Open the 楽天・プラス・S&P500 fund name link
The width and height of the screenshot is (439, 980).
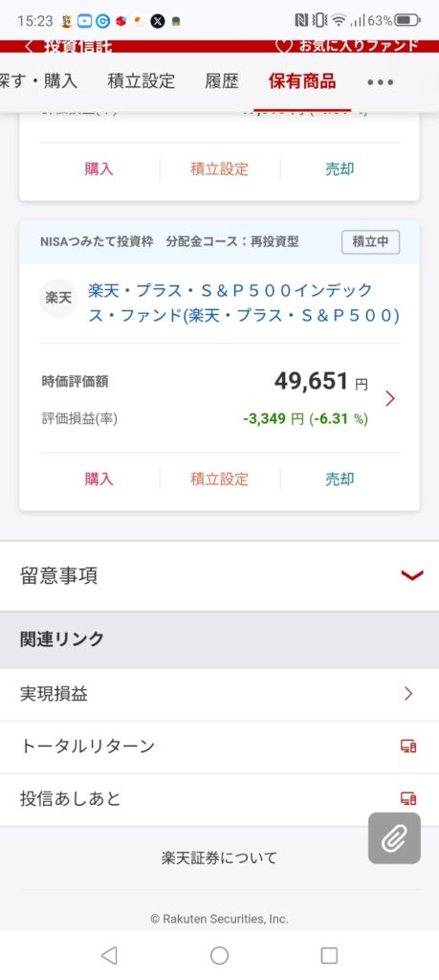click(x=244, y=303)
